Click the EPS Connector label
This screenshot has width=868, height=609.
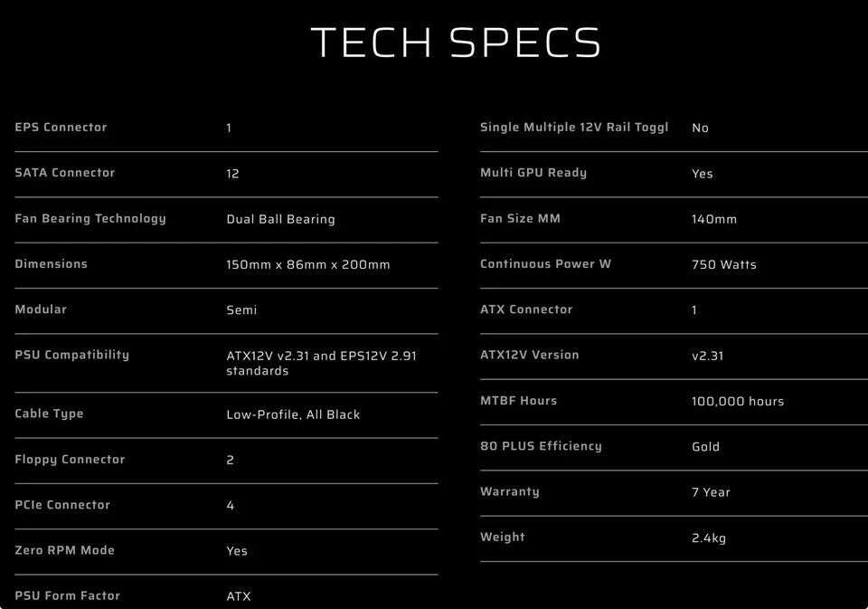click(x=61, y=128)
